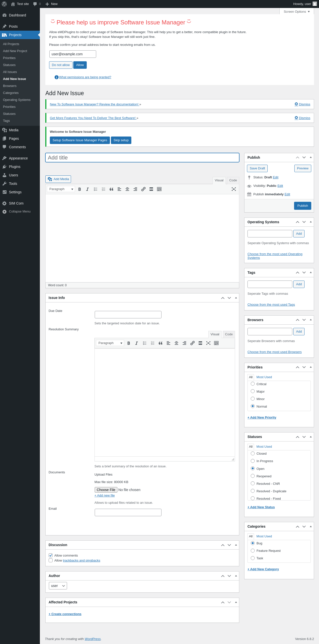Toggle toolbar in Resolution Summary editor
This screenshot has width=319, height=644.
click(217, 343)
